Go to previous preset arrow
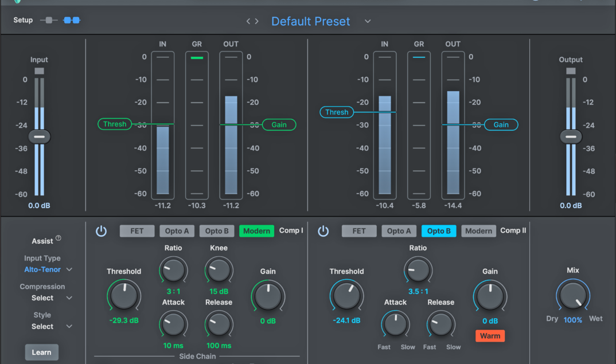616x364 pixels. point(248,21)
